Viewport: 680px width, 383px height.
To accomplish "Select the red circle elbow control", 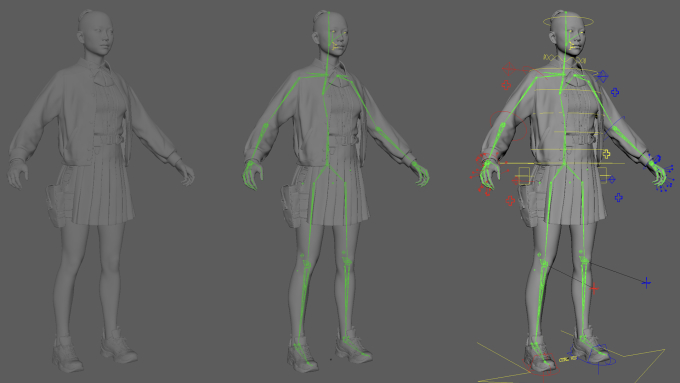I will [508, 126].
